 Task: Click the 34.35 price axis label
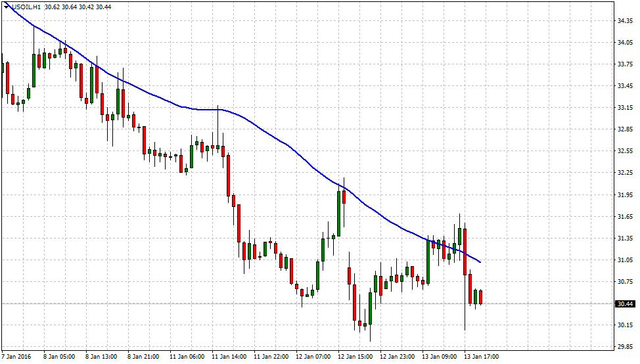[x=625, y=21]
